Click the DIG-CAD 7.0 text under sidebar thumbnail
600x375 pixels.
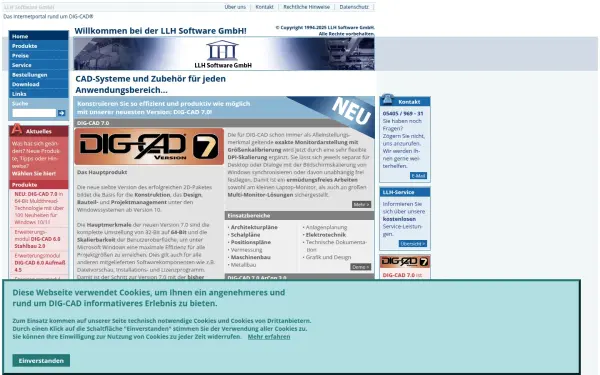(x=399, y=275)
